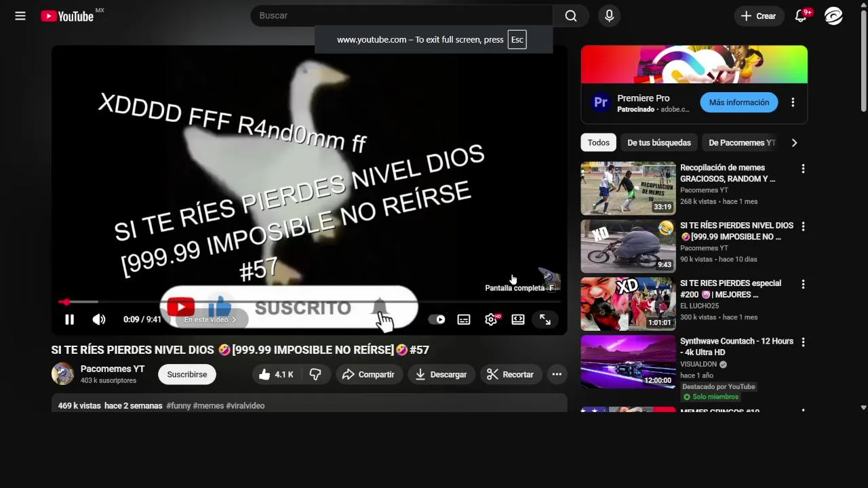The image size is (868, 488).
Task: Toggle autoplay switch in player
Action: pyautogui.click(x=437, y=319)
